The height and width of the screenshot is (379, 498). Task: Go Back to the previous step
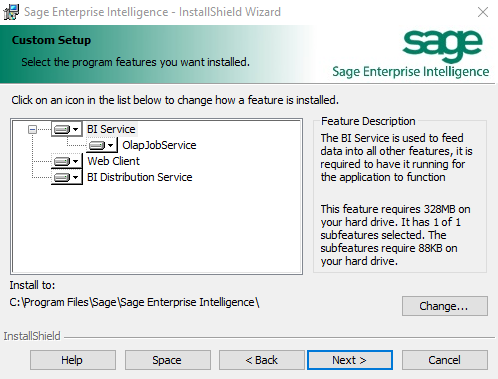coord(262,360)
